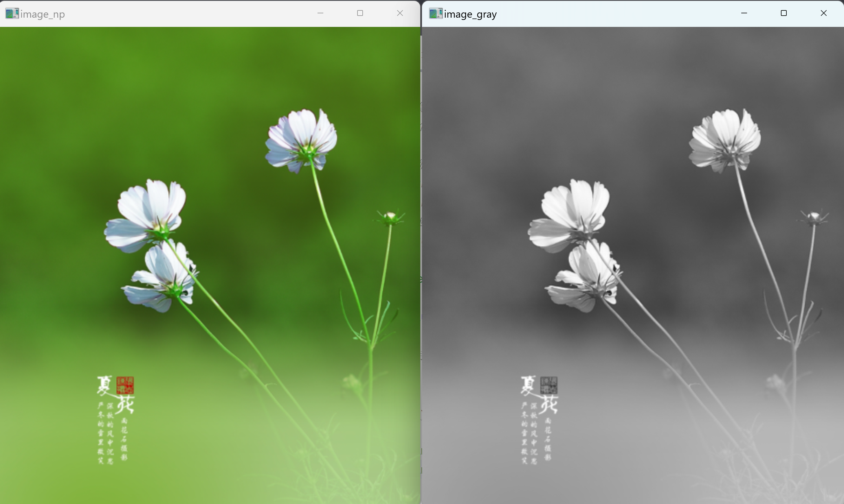Maximize the image_np window
844x504 pixels.
tap(360, 13)
